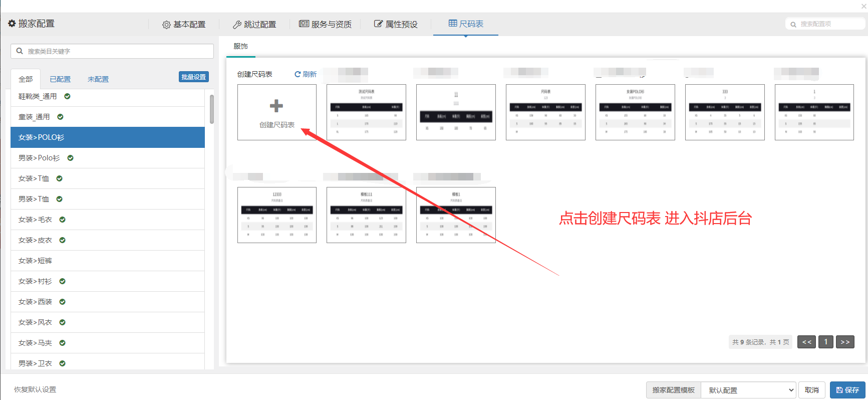Open the 默认配置 template dropdown
The image size is (868, 400).
click(748, 390)
